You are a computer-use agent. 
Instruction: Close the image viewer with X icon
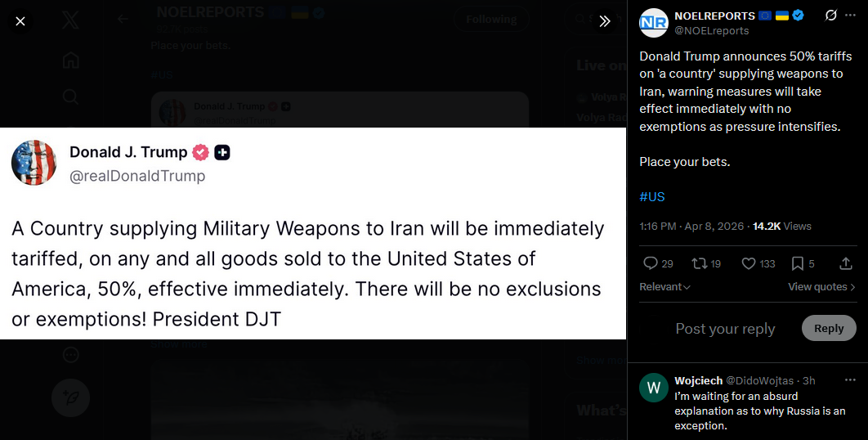point(20,21)
